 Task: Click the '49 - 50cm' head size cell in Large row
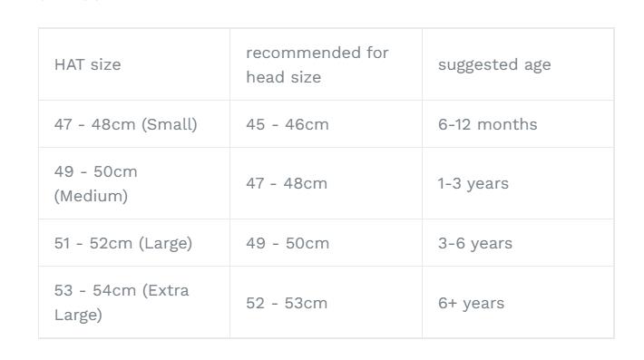tap(327, 243)
